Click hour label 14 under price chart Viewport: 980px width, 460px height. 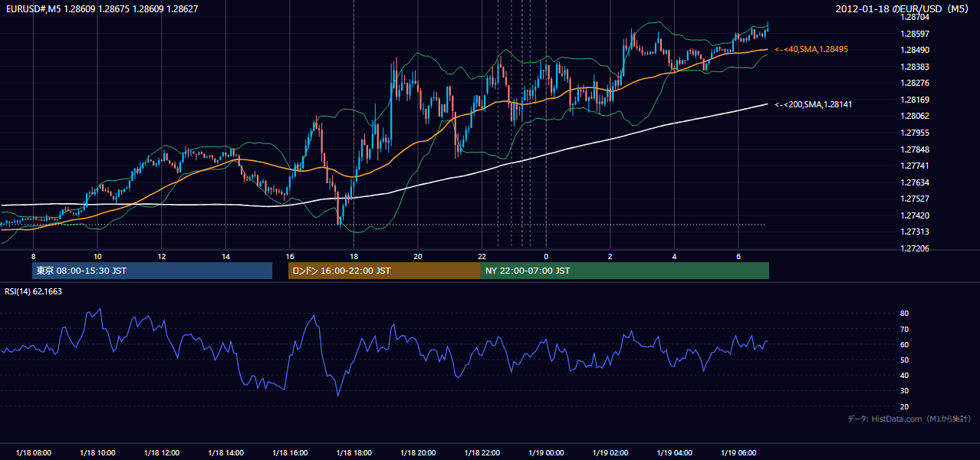[225, 255]
